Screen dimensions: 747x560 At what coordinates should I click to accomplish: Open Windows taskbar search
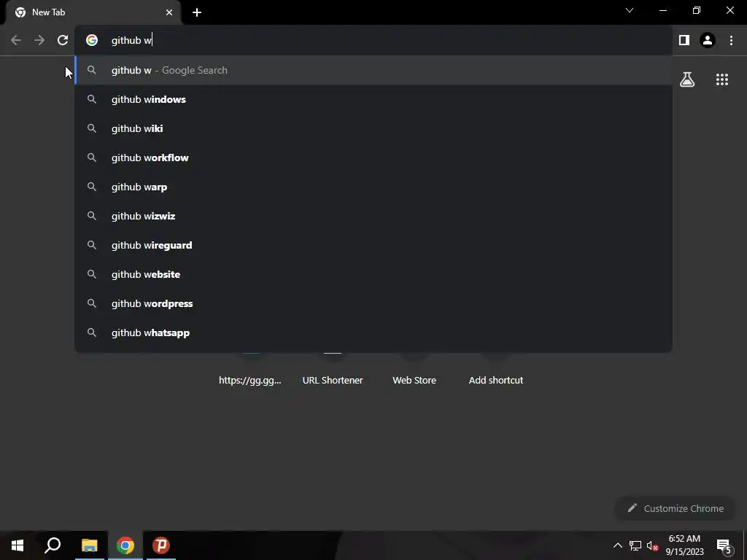click(x=53, y=545)
